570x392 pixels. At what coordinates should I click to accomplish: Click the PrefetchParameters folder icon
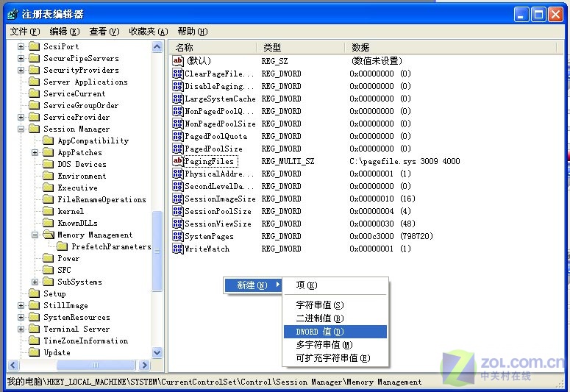63,246
